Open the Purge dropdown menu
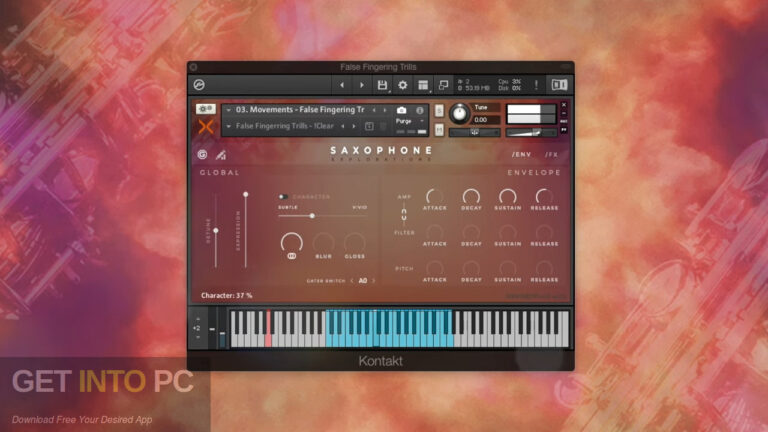 tap(409, 121)
